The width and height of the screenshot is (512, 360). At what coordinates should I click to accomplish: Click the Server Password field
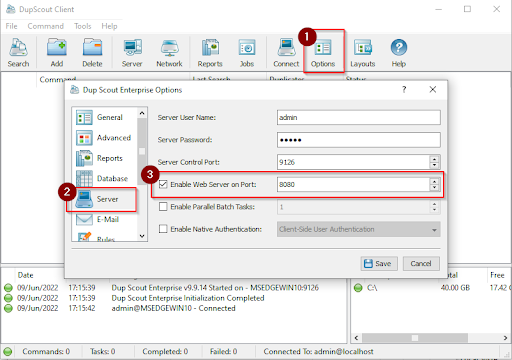(x=359, y=140)
